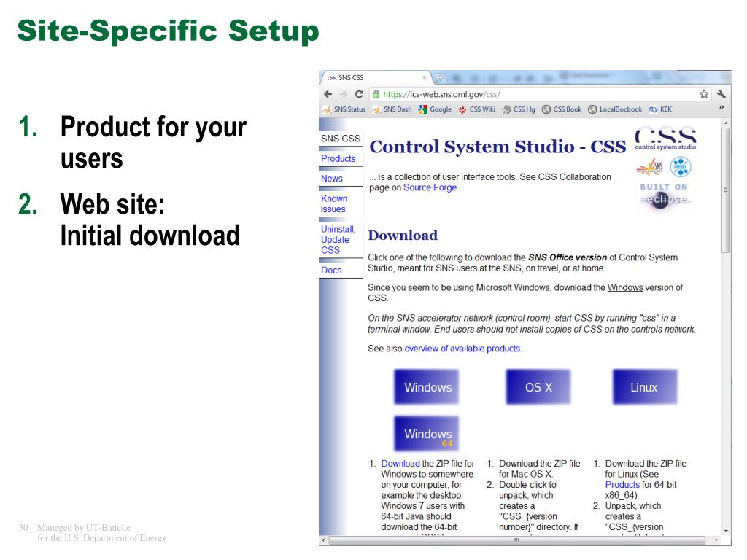The height and width of the screenshot is (560, 747).
Task: Open overview of available products link
Action: pos(463,349)
